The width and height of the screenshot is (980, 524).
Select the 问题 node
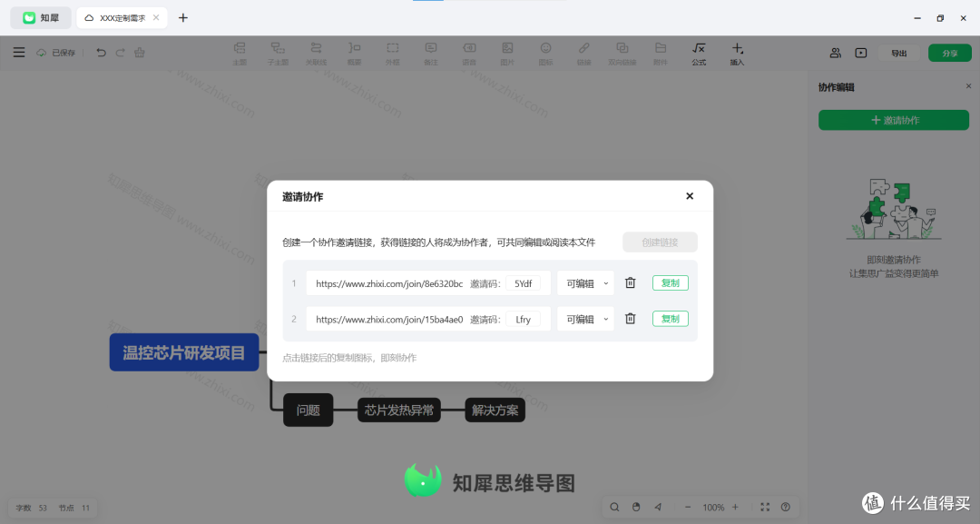pos(309,410)
